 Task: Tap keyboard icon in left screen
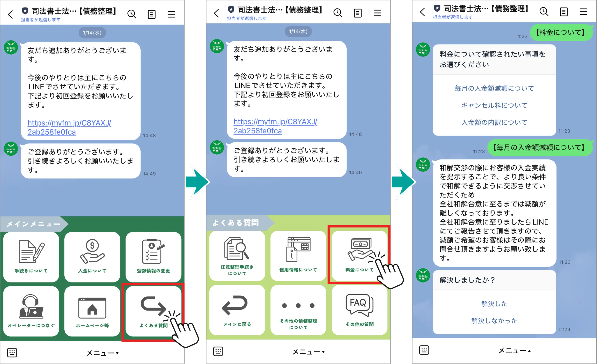pos(12,353)
